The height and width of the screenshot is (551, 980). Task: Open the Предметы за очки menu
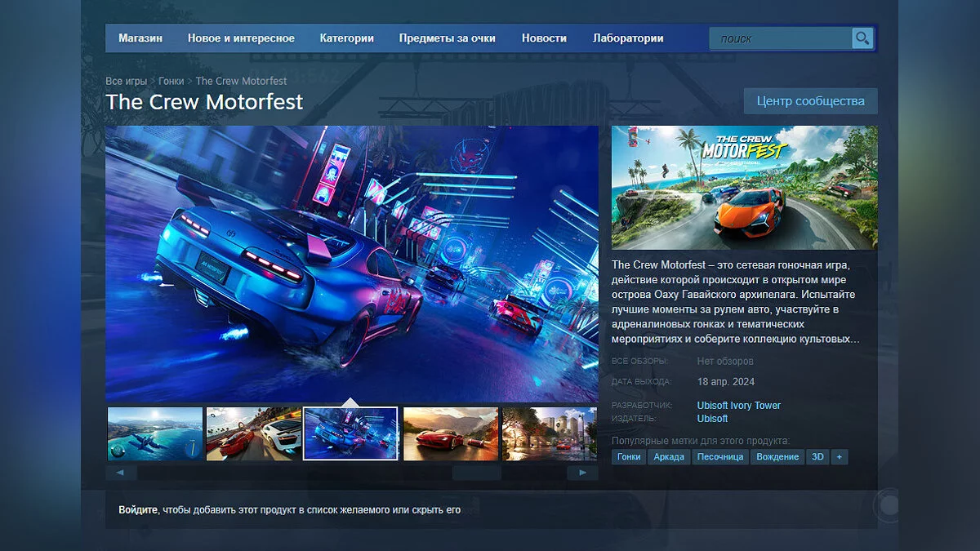448,38
